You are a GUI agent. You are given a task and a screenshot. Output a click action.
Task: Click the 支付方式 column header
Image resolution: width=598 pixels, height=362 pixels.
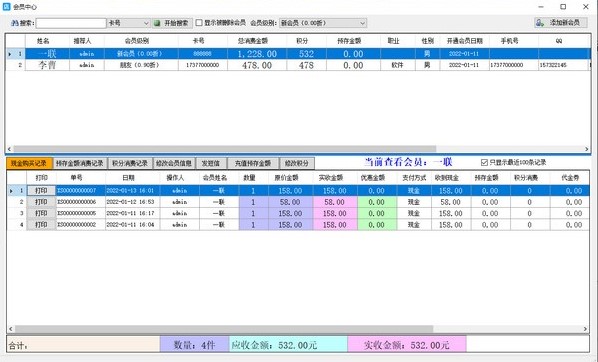414,178
